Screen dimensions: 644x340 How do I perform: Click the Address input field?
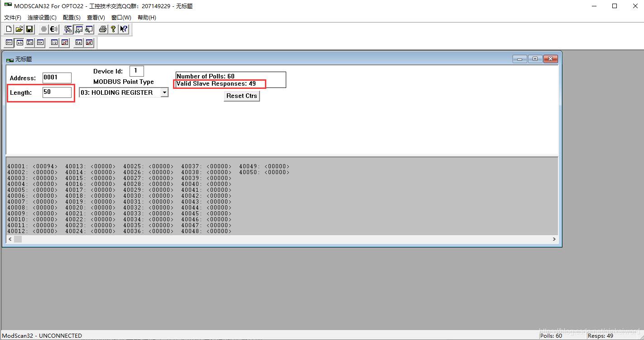point(57,78)
